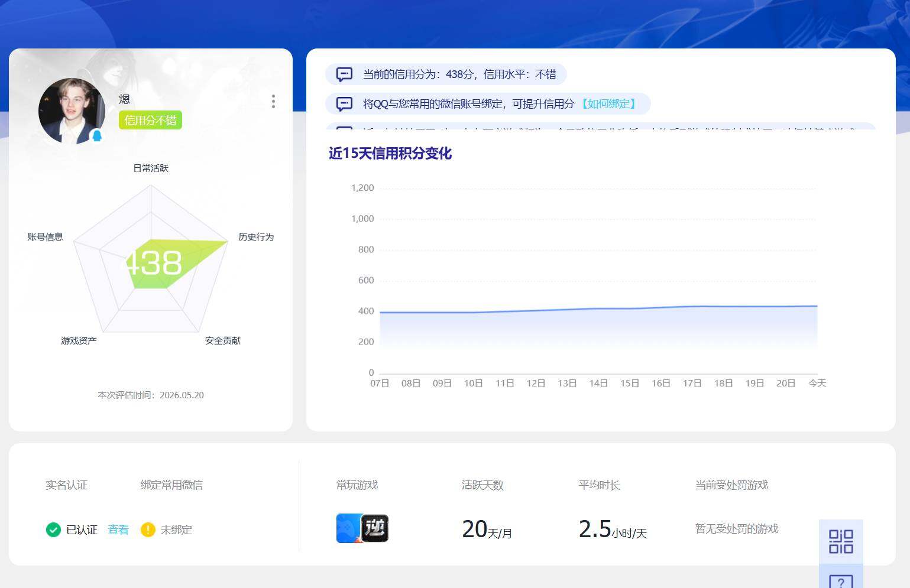Screen dimensions: 910x588
Task: Open the three-dot more options menu
Action: pyautogui.click(x=273, y=101)
